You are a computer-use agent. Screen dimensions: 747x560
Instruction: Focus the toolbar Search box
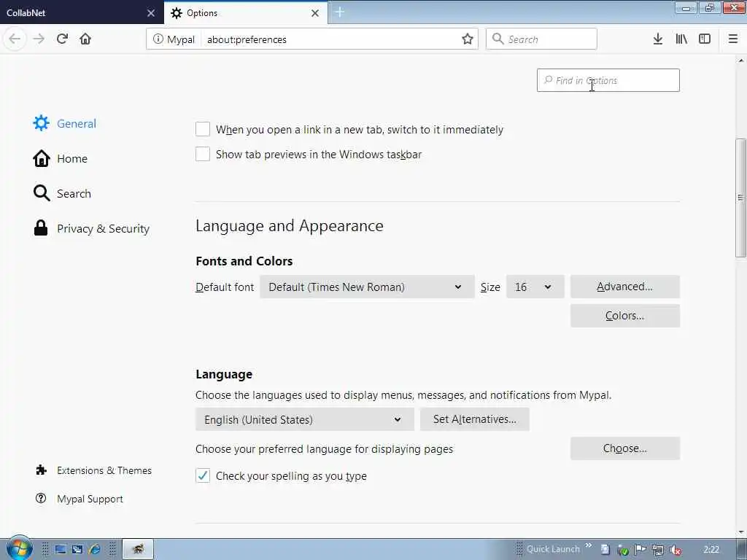(541, 39)
